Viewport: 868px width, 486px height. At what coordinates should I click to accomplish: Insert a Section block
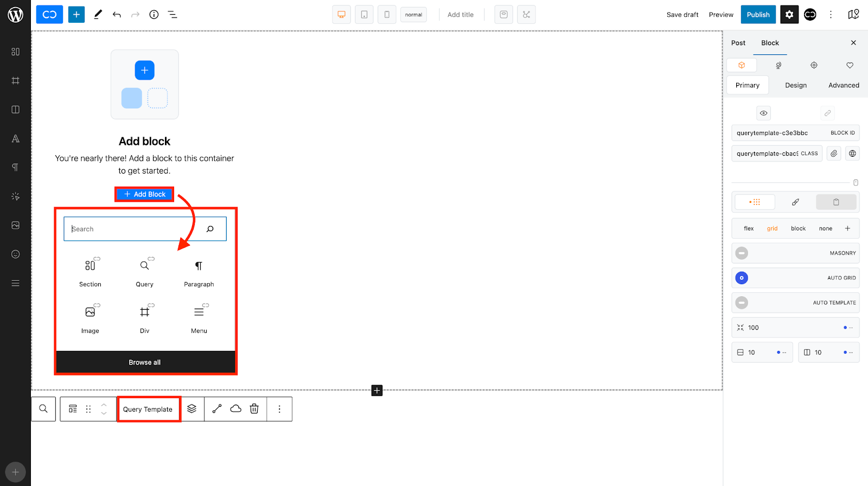click(x=90, y=272)
